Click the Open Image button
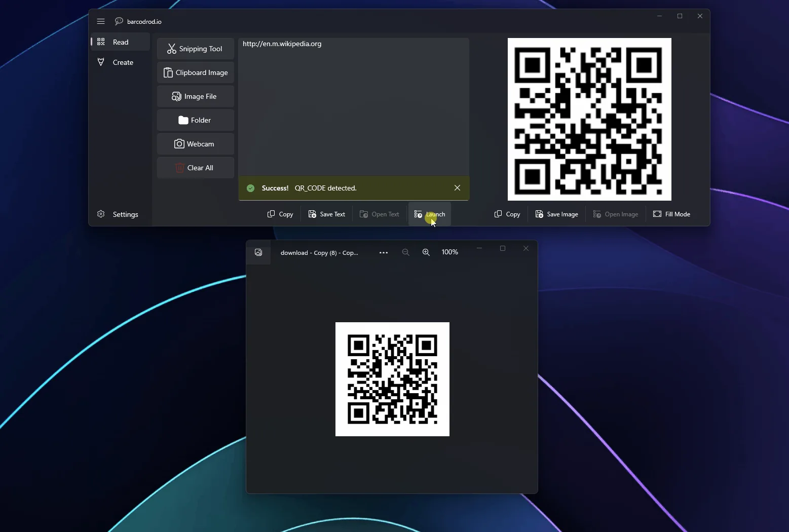 [x=616, y=214]
